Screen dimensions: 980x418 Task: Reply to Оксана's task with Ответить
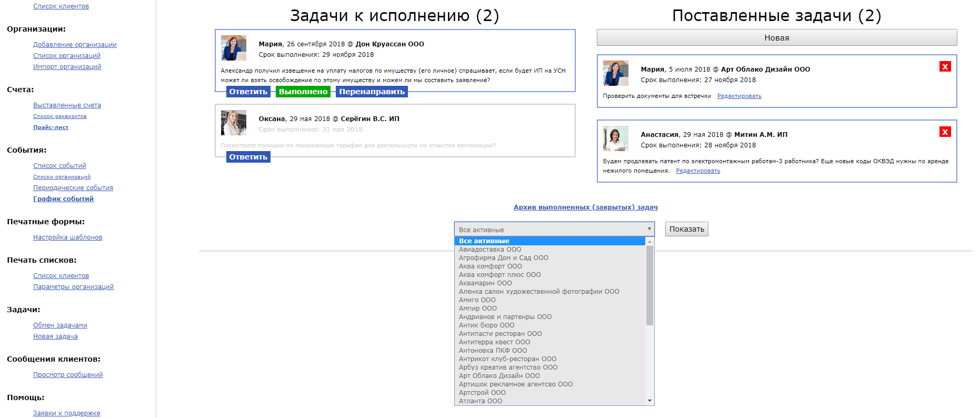pyautogui.click(x=248, y=157)
